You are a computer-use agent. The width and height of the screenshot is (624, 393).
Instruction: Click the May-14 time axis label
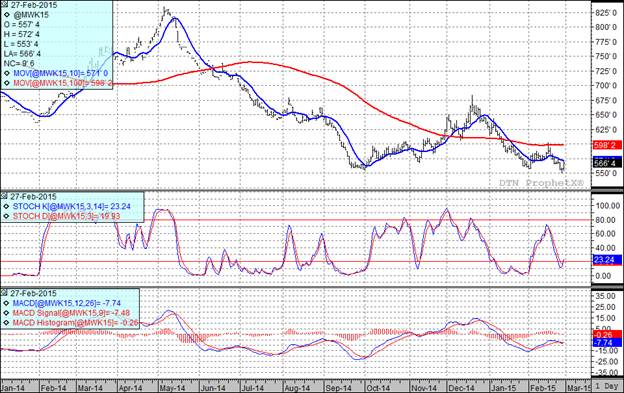tap(172, 388)
